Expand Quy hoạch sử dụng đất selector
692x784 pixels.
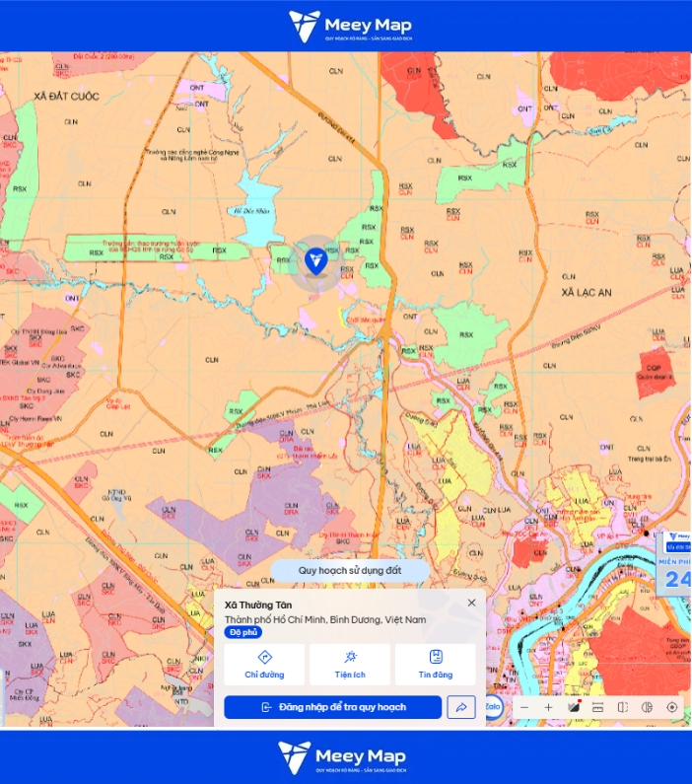[x=350, y=571]
